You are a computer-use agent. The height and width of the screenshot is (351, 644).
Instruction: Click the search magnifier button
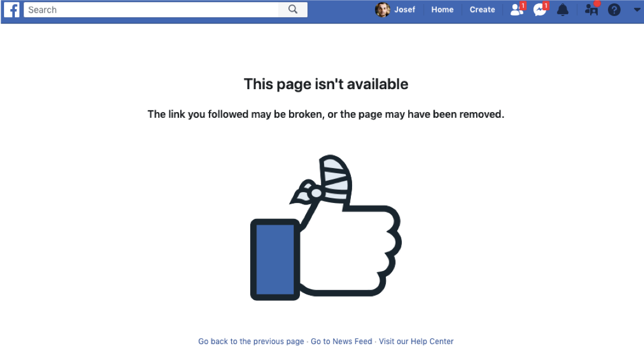pos(293,9)
